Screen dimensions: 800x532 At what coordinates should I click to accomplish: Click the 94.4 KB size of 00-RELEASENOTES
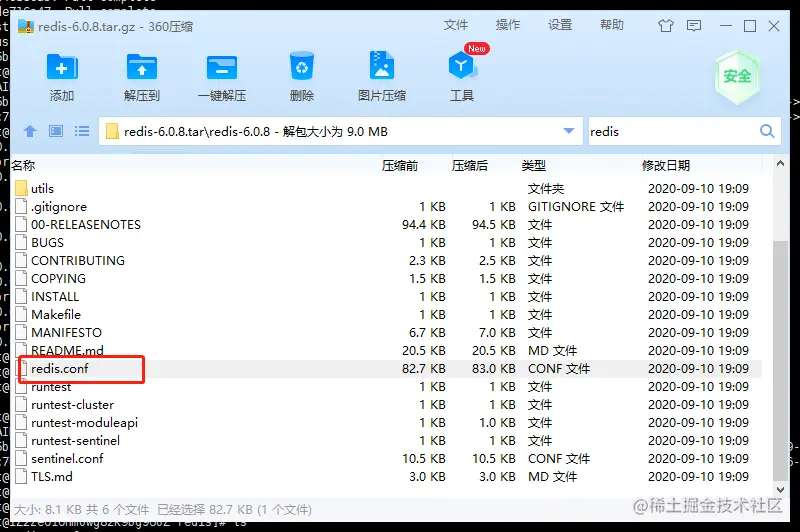point(423,224)
